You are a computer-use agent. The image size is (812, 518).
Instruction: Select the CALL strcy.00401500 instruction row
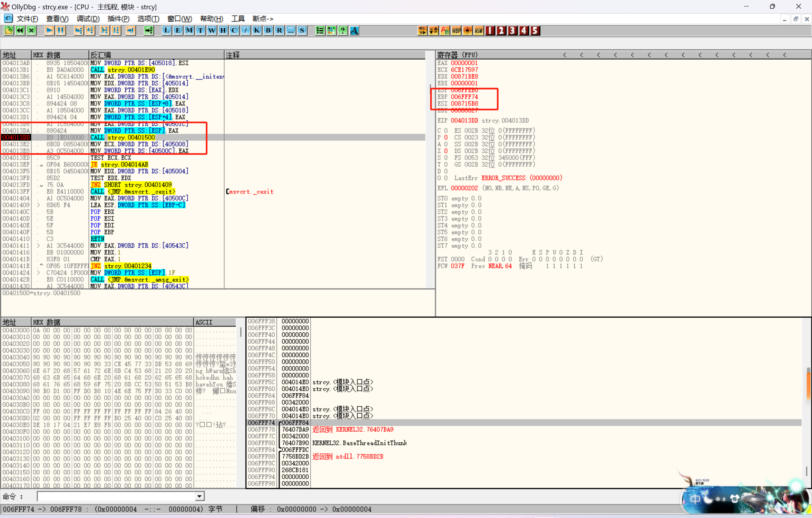[213, 138]
